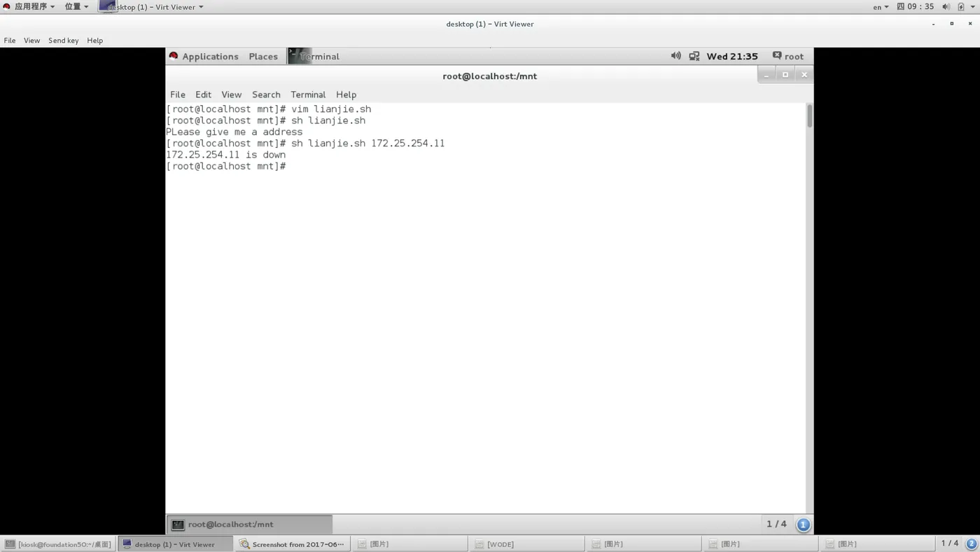Open the terminal View menu
980x552 pixels.
[x=231, y=95]
